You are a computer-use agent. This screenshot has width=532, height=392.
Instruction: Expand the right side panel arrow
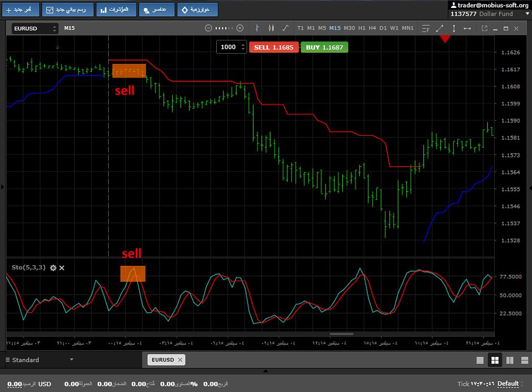(x=530, y=187)
